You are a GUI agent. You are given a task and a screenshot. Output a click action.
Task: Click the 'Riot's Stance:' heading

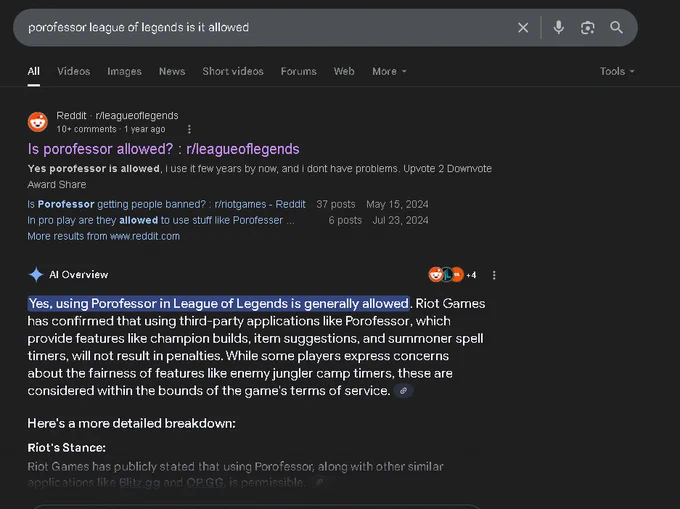coord(66,448)
